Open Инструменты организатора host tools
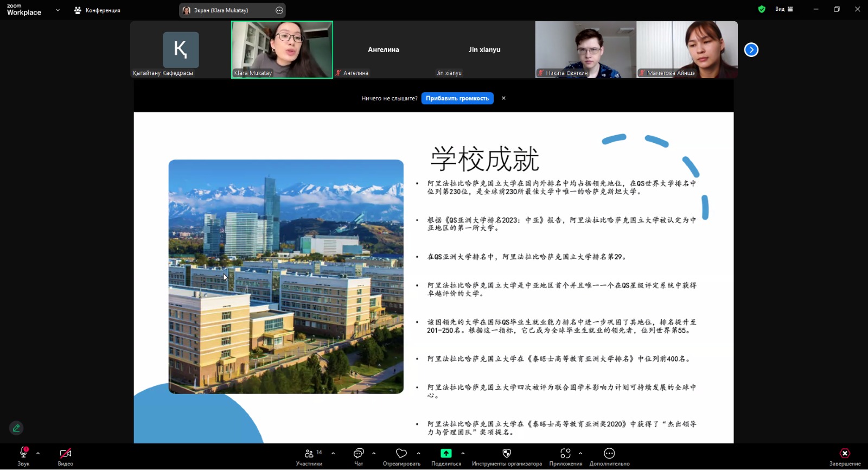This screenshot has width=868, height=470. (x=507, y=456)
